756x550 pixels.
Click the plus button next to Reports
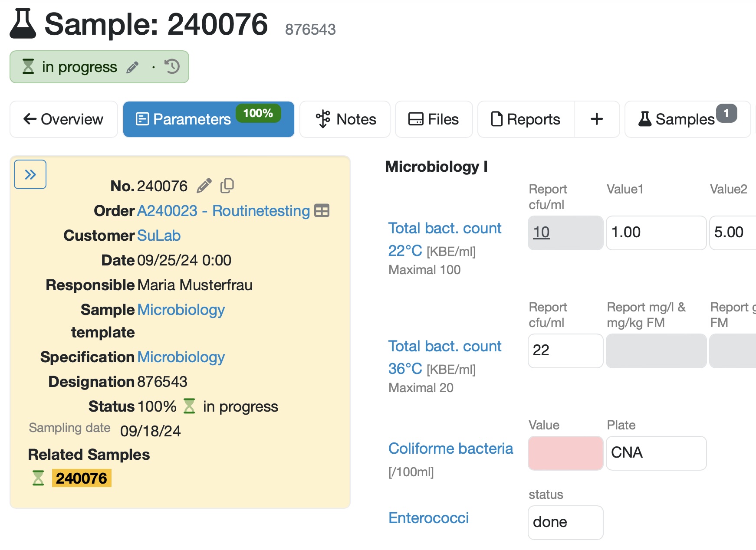(x=597, y=119)
